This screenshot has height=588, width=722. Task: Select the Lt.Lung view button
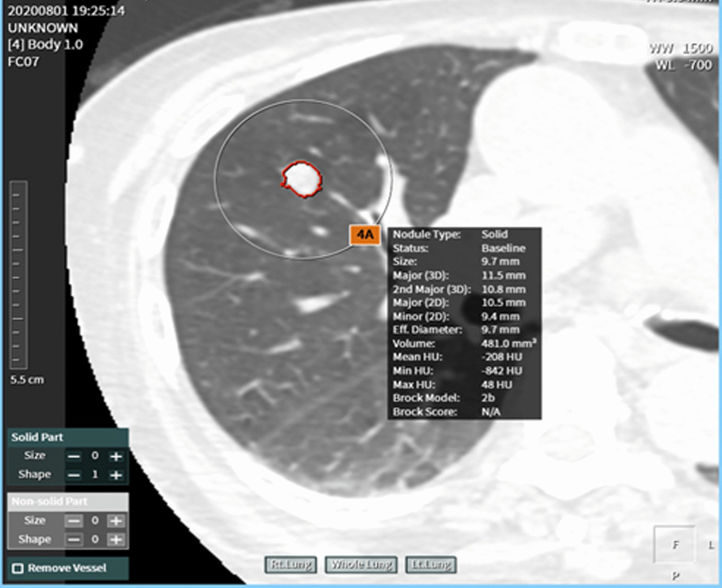[431, 565]
